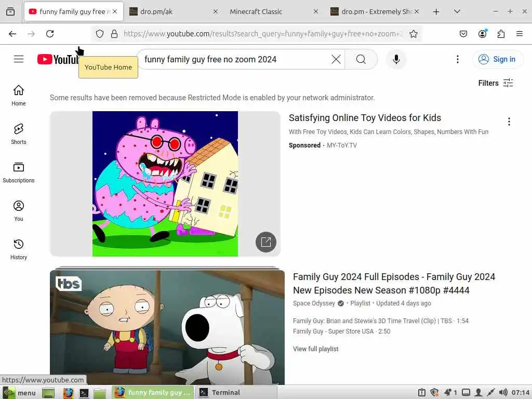This screenshot has width=532, height=399.
Task: Open the Save to Pocket icon
Action: tap(463, 34)
